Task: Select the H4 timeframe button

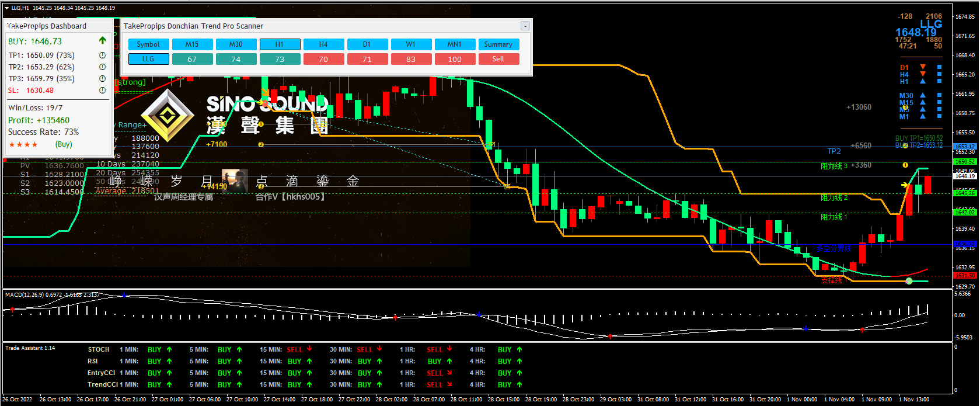Action: (323, 44)
